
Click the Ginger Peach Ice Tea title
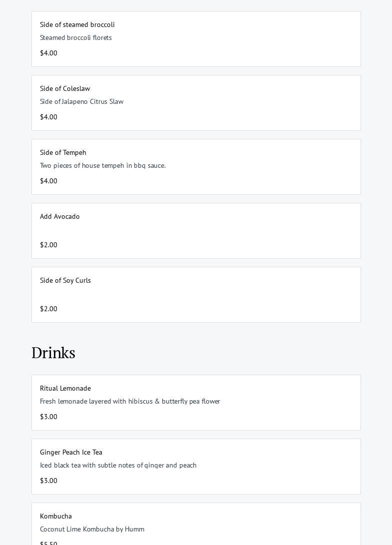pos(71,452)
